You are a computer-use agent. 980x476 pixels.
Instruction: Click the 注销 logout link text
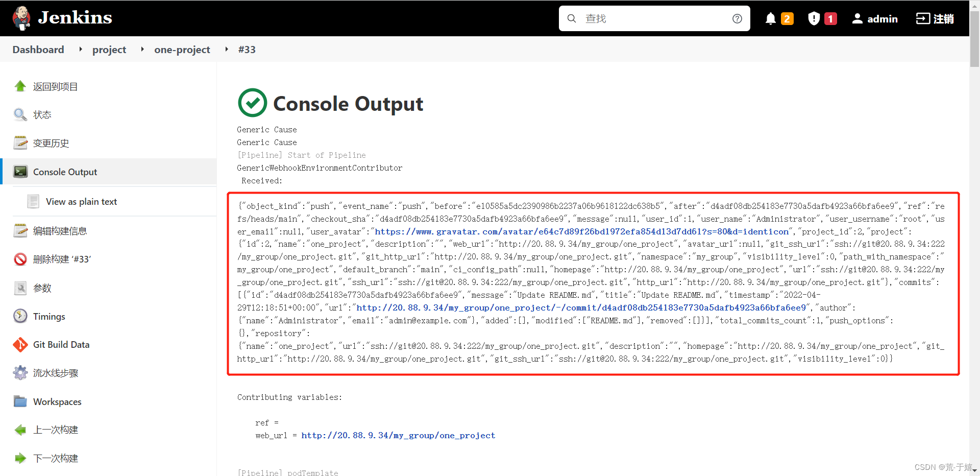click(x=944, y=19)
